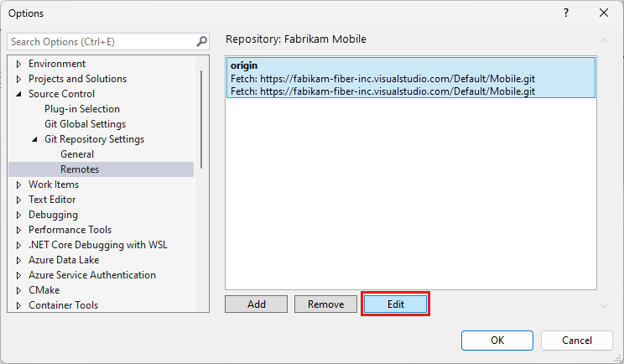The image size is (624, 364).
Task: Open the Performance Tools category
Action: coord(70,230)
